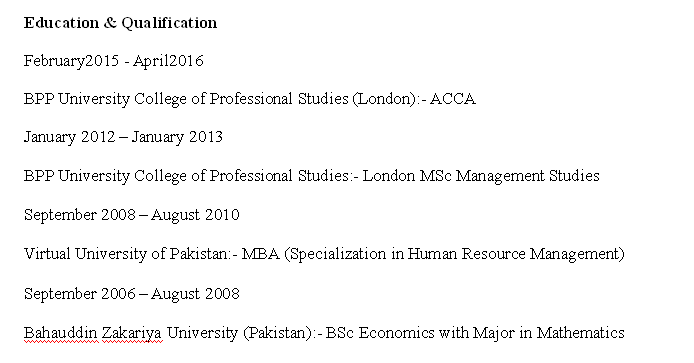Click the word Specialization
The width and height of the screenshot is (694, 363).
tap(338, 254)
